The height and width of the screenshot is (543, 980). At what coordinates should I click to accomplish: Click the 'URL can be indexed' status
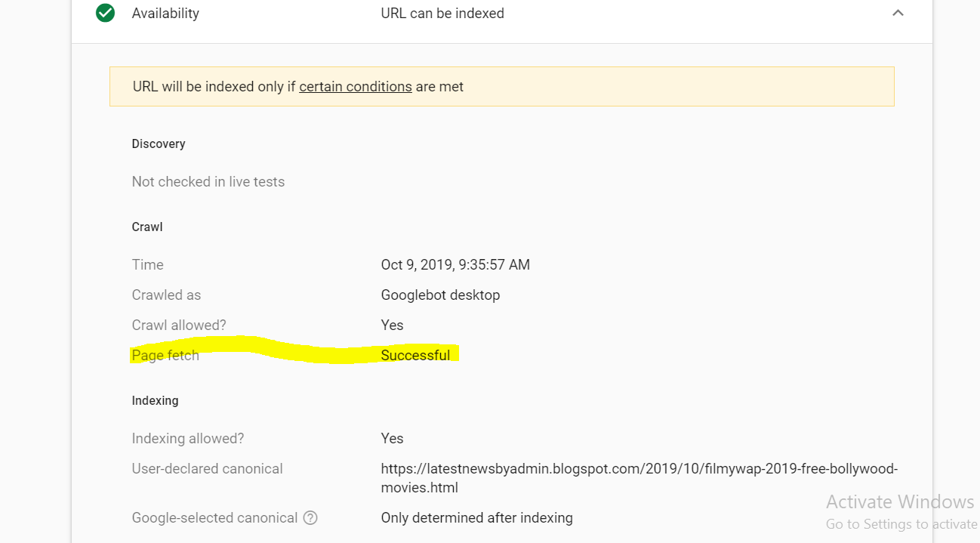(442, 13)
